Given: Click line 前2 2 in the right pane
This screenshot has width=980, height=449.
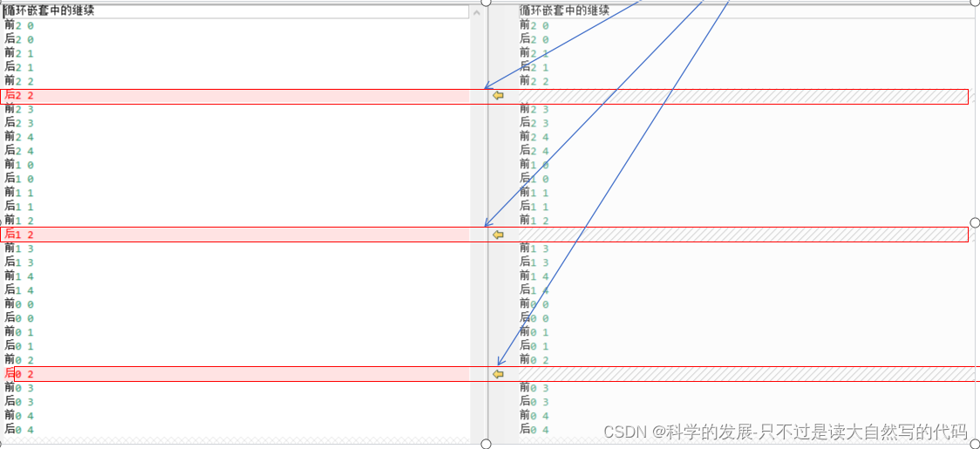Looking at the screenshot, I should pos(534,81).
